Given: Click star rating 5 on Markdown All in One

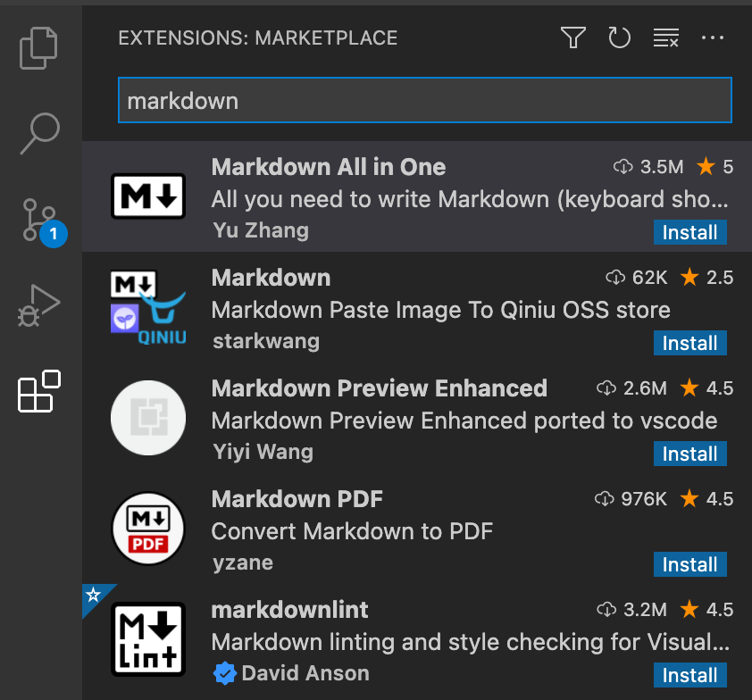Looking at the screenshot, I should (714, 167).
